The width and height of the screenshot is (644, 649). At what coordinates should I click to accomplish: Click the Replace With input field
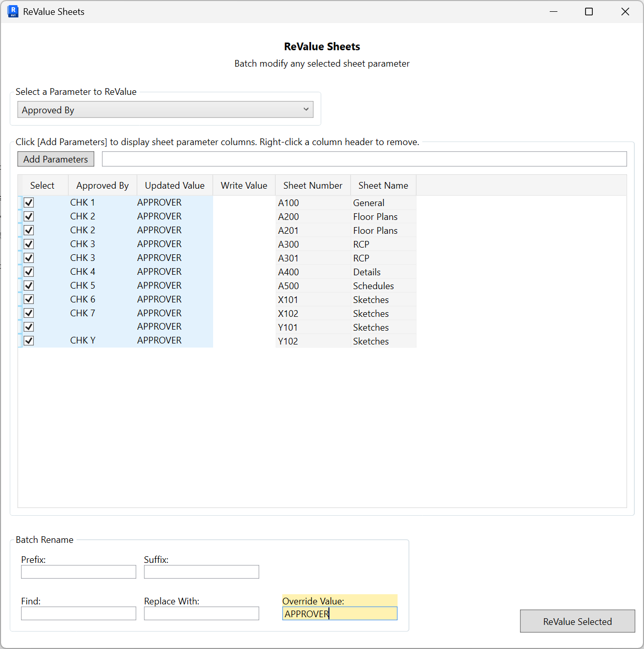(x=201, y=613)
